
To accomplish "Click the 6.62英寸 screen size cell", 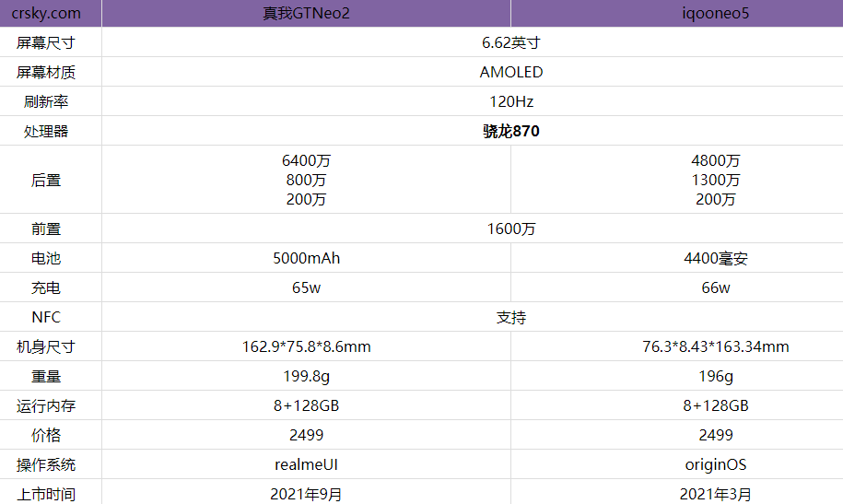I will pyautogui.click(x=510, y=42).
